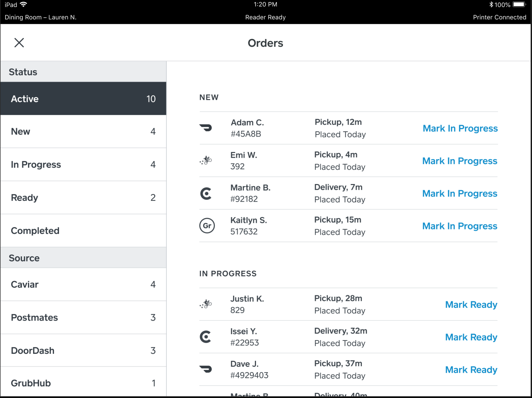Tap 'Dining Room – Lauren N.' label
Screen dimensions: 532x398
[x=41, y=17]
